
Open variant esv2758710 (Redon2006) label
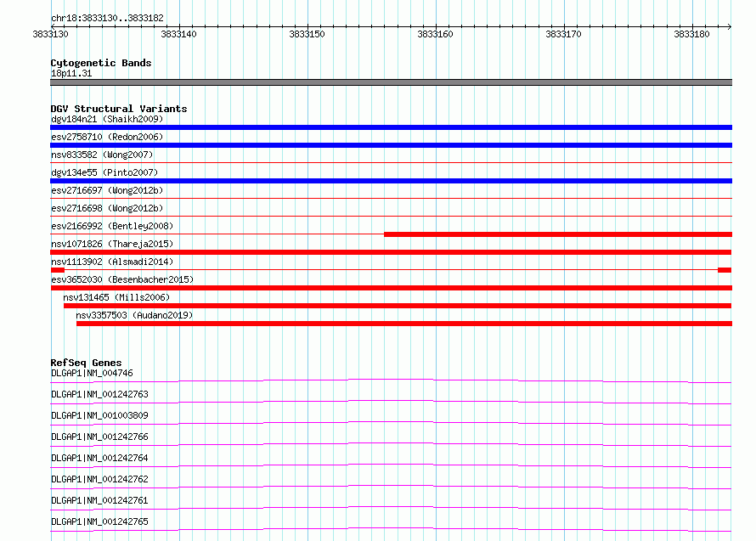click(x=107, y=137)
